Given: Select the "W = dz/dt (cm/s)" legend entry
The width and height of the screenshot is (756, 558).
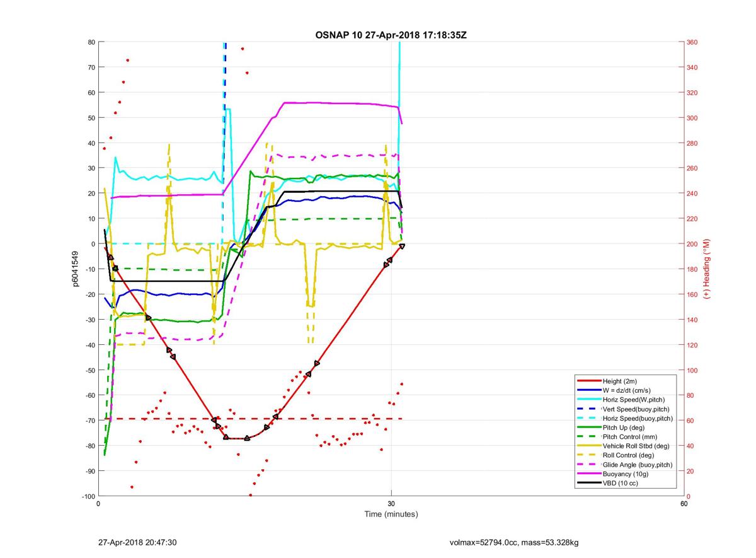Looking at the screenshot, I should tap(627, 390).
